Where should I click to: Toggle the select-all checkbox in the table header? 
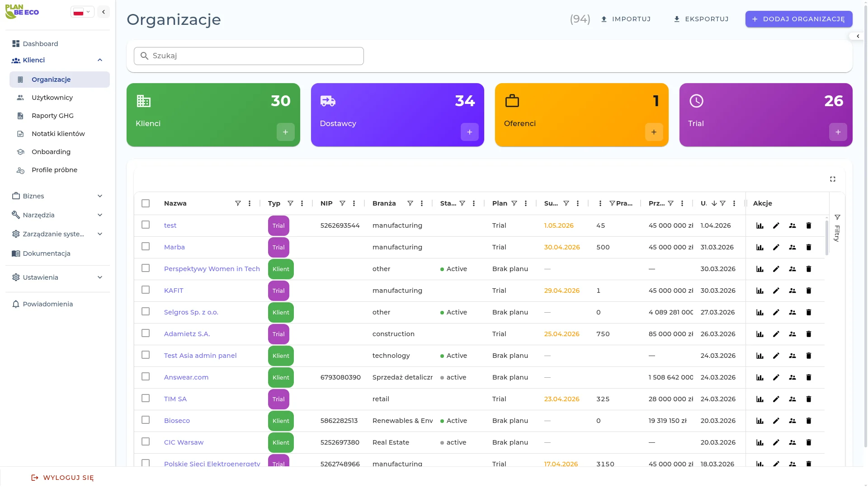(x=146, y=203)
